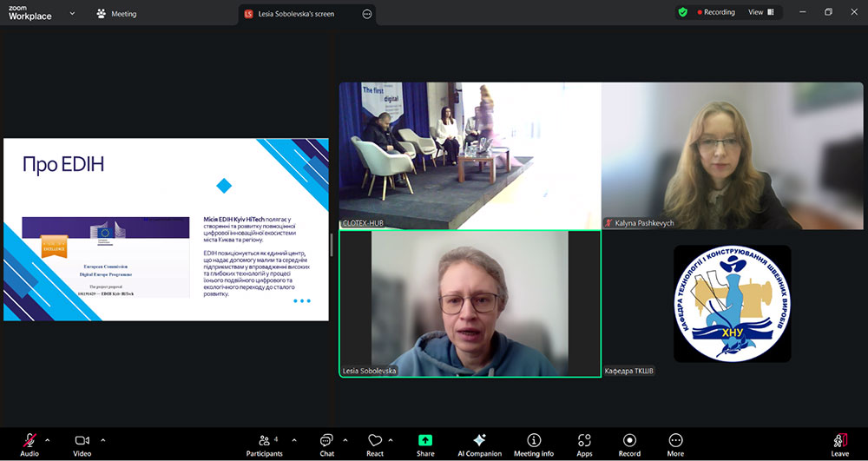Select the Meeting tab
This screenshot has height=461, width=868.
click(x=117, y=14)
